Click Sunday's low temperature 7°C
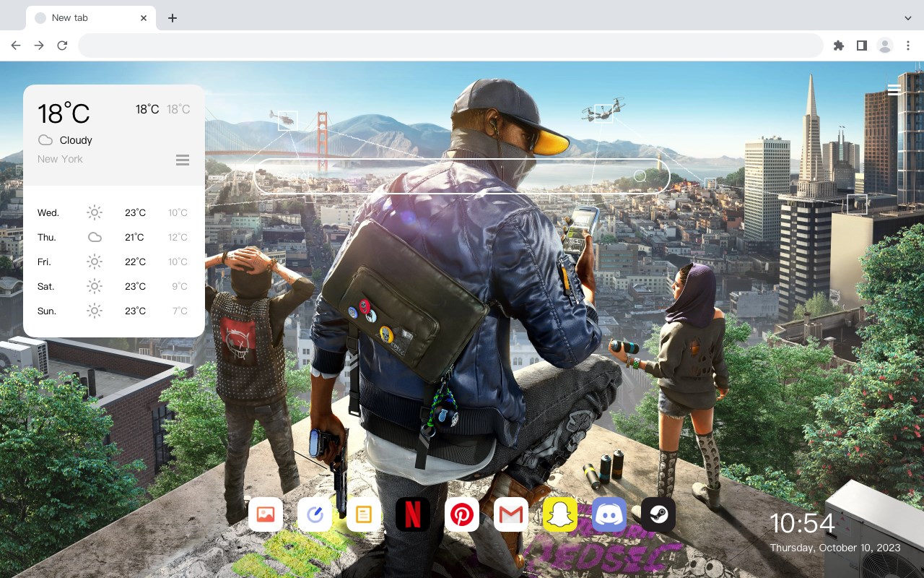The image size is (924, 578). (180, 311)
